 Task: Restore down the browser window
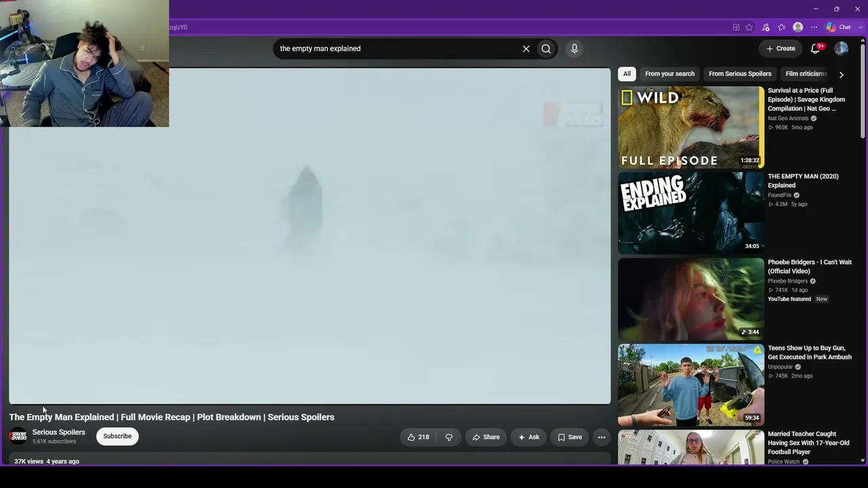(x=837, y=9)
